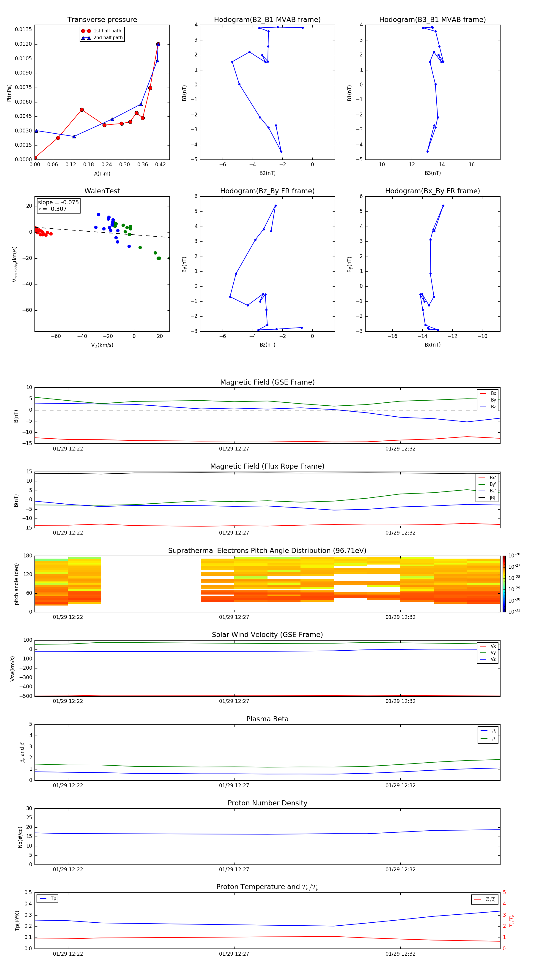Pick the Bx entry in GSE magnetic field legend
Screen dimensions: 535x980
point(488,393)
